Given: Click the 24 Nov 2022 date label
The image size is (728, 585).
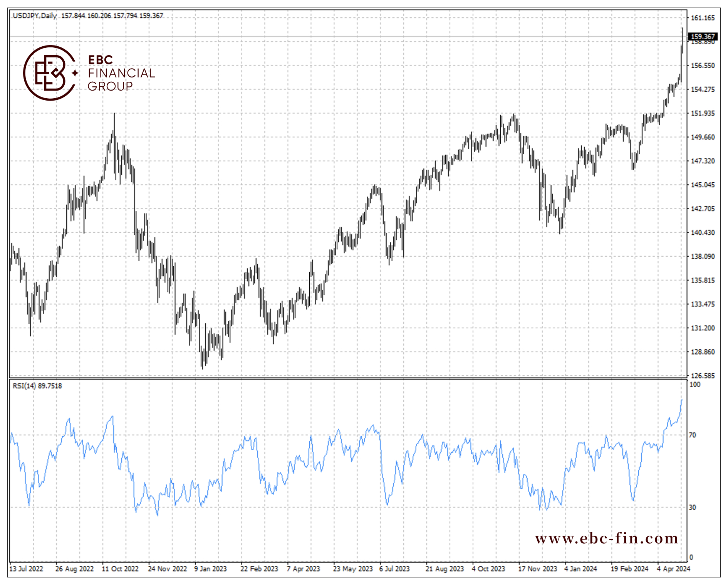Looking at the screenshot, I should [168, 569].
